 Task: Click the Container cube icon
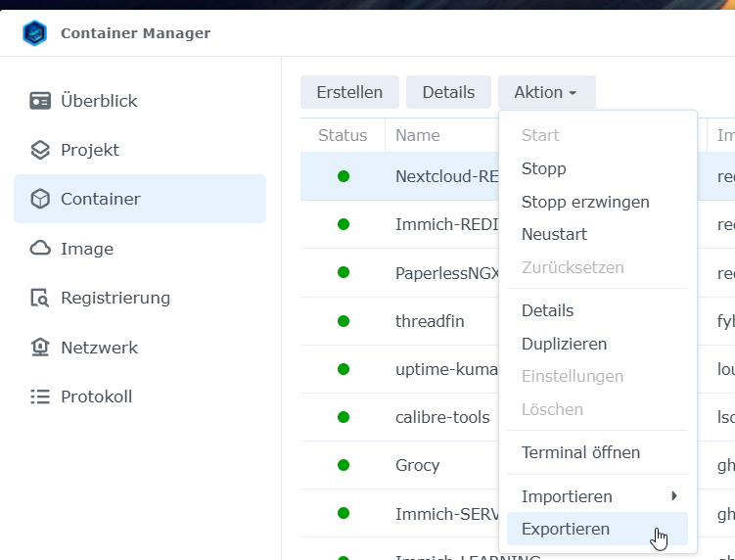(39, 199)
